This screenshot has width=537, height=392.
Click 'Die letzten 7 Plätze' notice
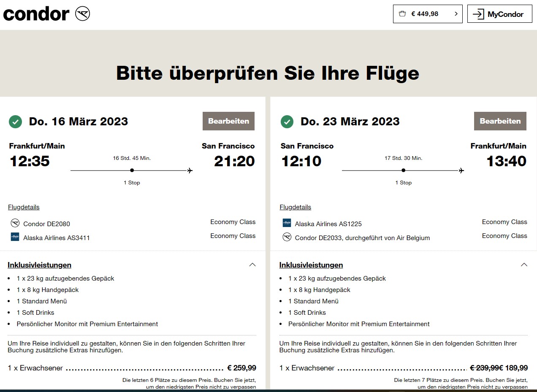[x=461, y=384]
